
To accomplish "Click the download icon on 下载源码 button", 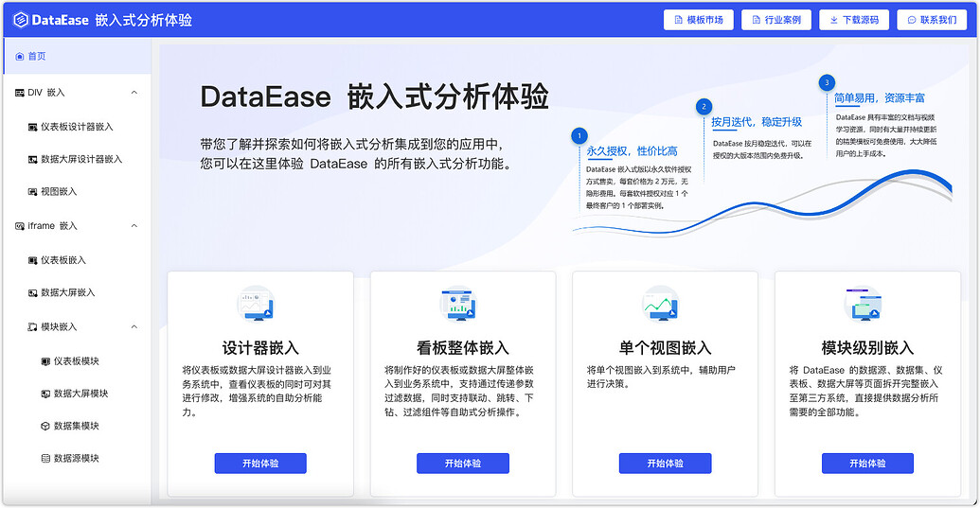I will point(834,20).
